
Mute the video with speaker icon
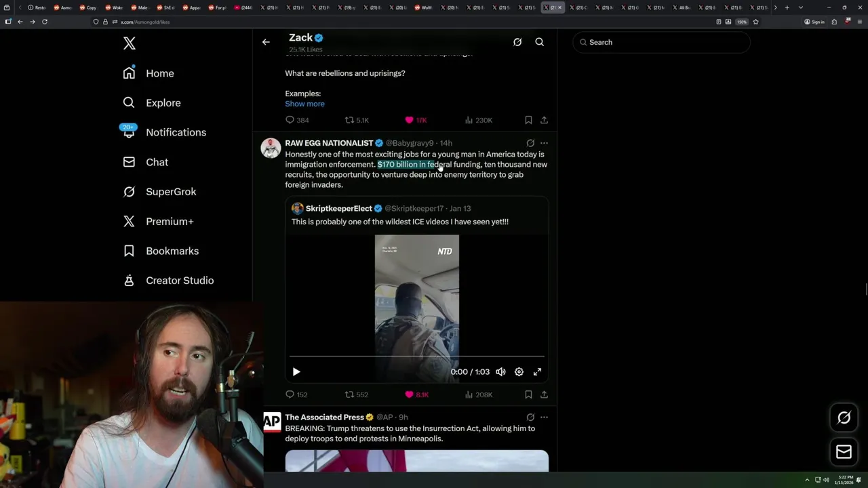(x=500, y=371)
